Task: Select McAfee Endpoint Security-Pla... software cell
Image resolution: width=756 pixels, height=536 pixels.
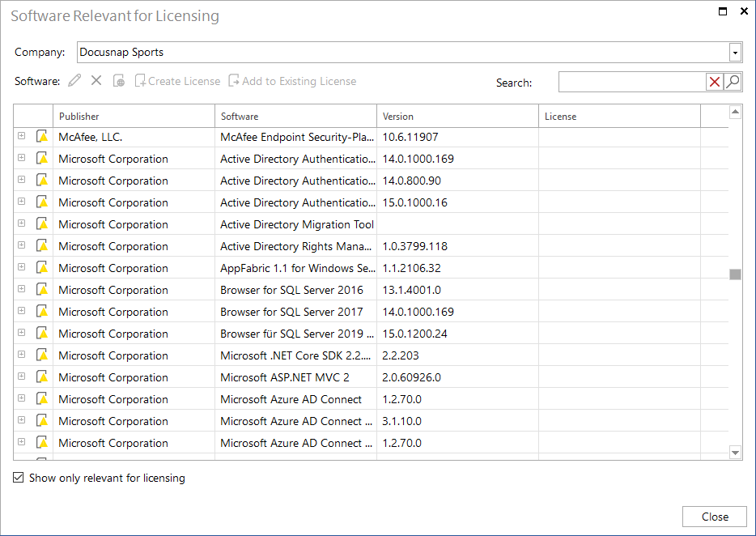Action: click(296, 137)
